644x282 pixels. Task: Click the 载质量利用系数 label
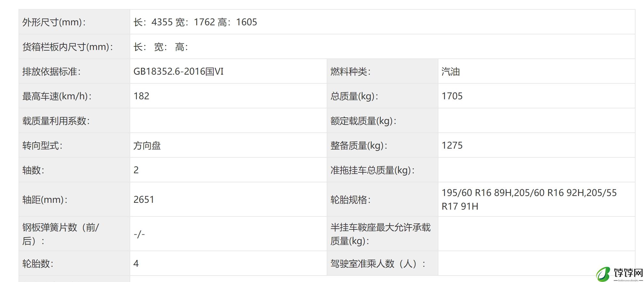56,121
